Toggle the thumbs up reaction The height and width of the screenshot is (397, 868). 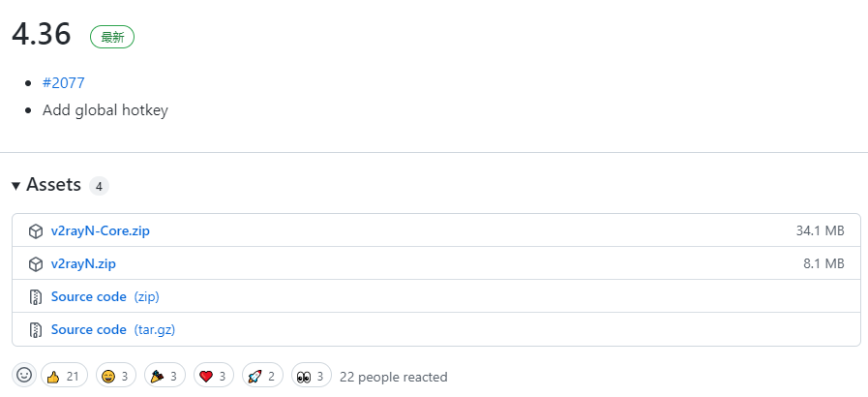coord(64,376)
